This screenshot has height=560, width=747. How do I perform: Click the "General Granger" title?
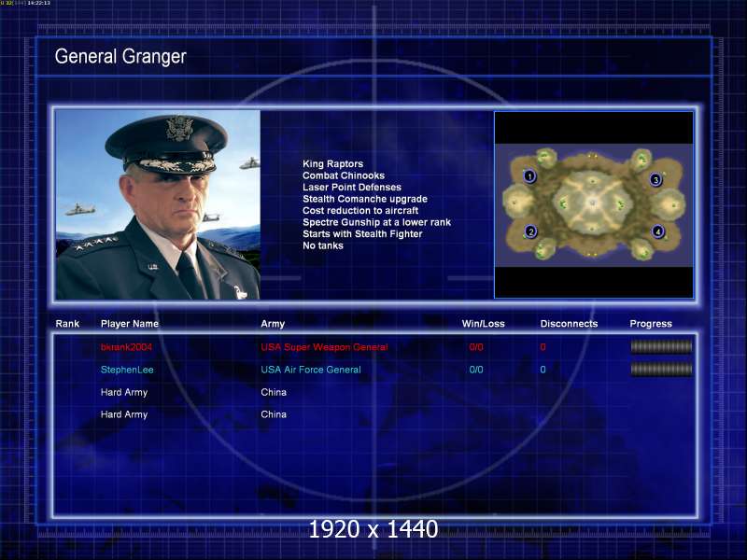point(120,57)
